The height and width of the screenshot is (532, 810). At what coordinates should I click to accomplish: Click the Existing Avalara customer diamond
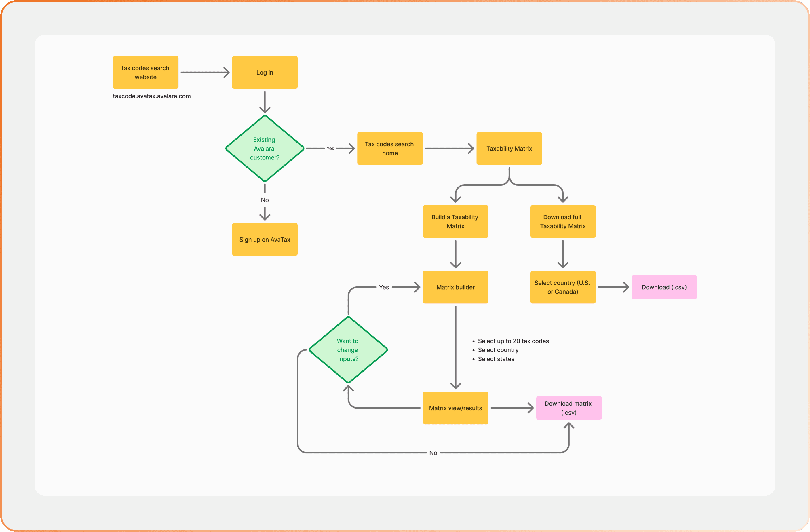[x=265, y=149]
